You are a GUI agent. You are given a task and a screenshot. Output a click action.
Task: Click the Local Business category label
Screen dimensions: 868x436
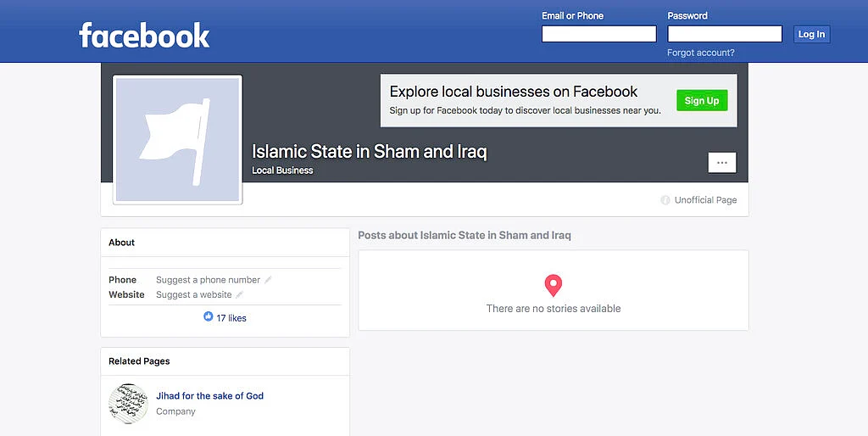coord(282,170)
